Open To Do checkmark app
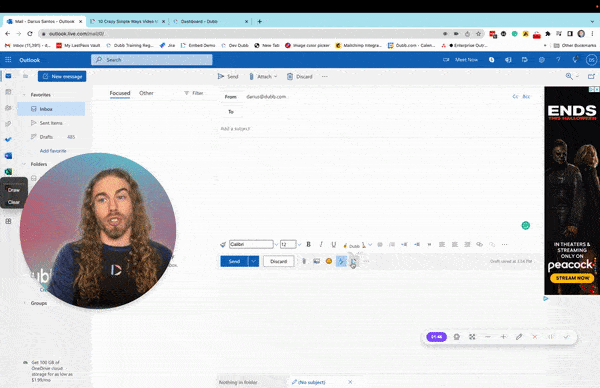600x388 pixels. 8,140
